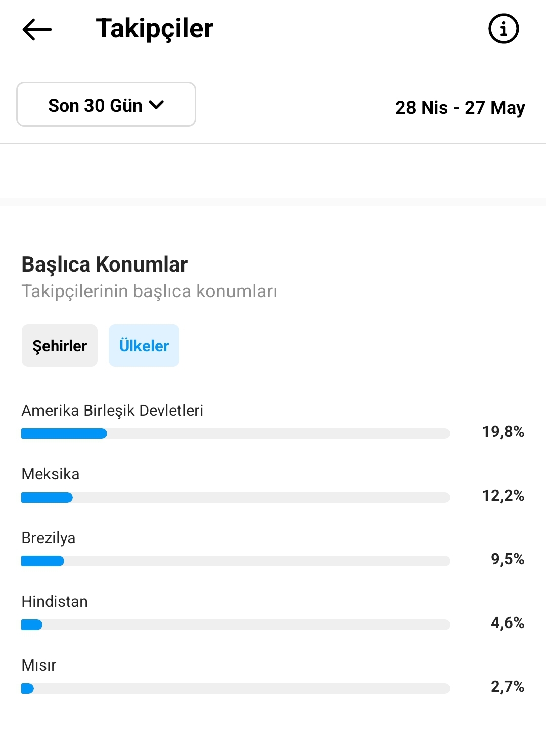
Task: Click the Hindistan progress bar
Action: (x=236, y=625)
